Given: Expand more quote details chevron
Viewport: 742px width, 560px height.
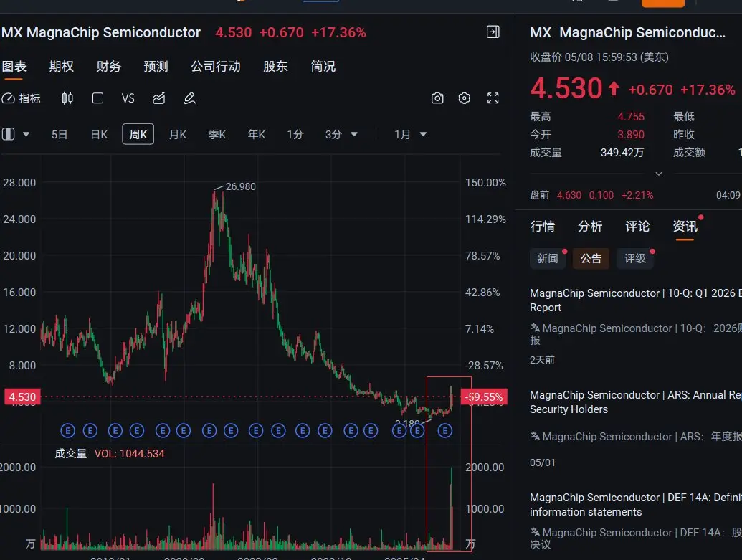Looking at the screenshot, I should pos(658,174).
